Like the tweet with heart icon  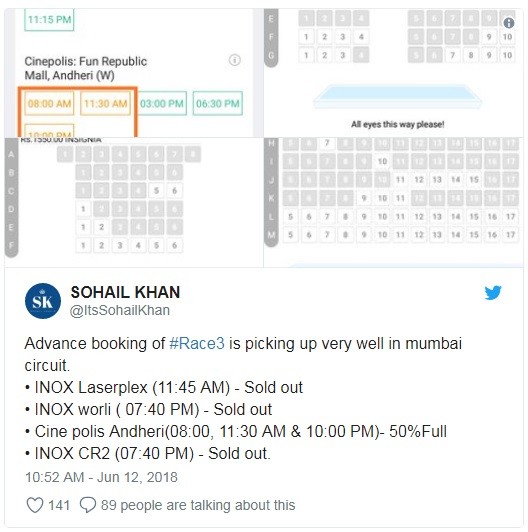[x=35, y=505]
